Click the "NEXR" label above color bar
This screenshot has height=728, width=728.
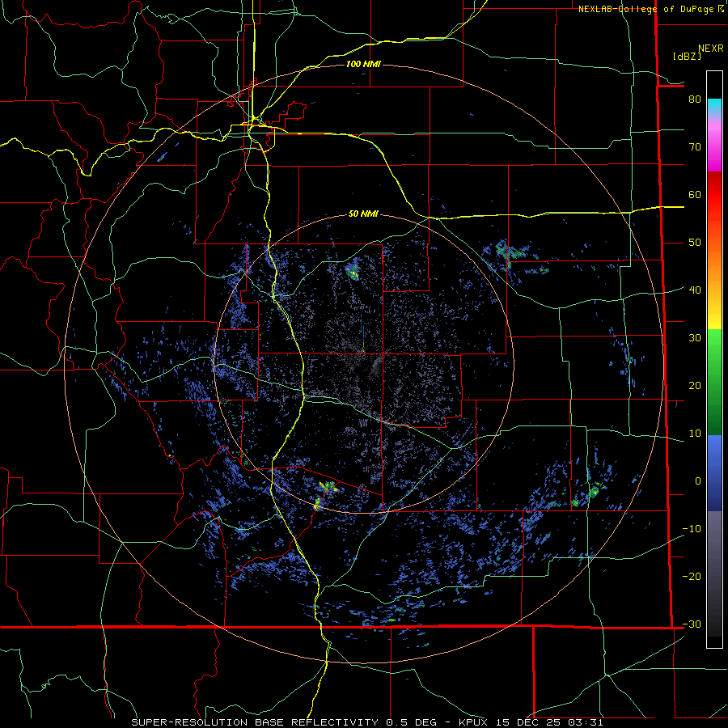(710, 49)
